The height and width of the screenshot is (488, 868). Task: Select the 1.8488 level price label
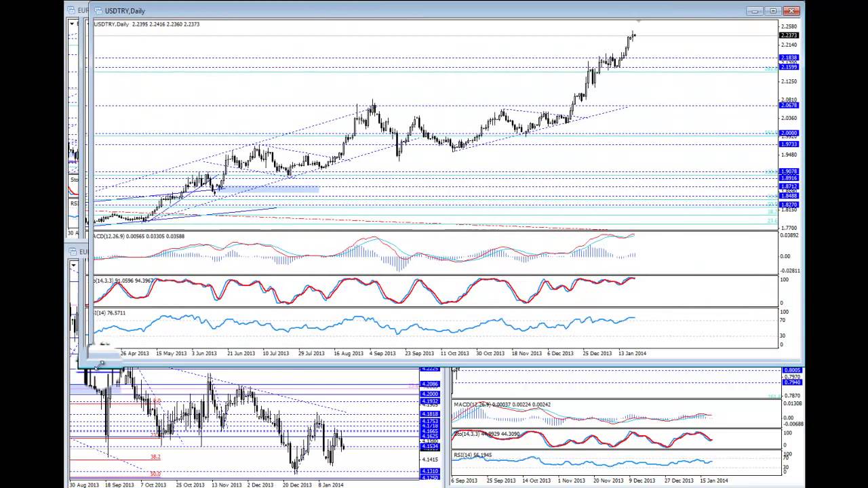click(789, 196)
